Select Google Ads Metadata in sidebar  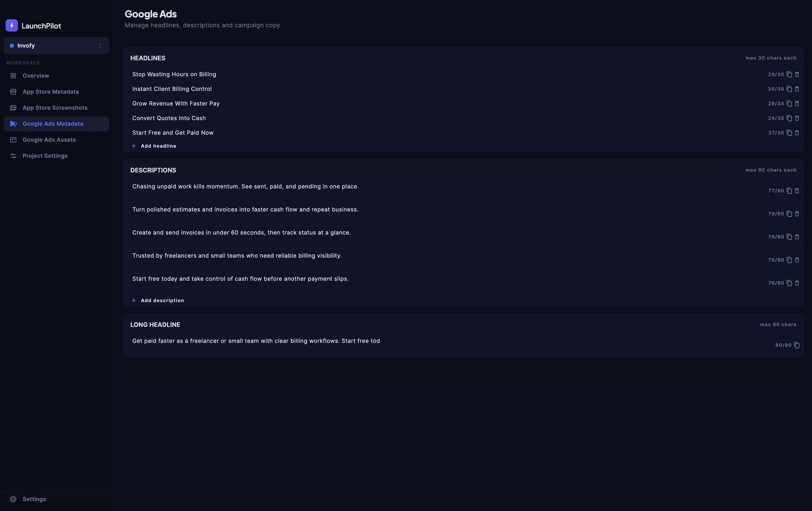point(56,124)
